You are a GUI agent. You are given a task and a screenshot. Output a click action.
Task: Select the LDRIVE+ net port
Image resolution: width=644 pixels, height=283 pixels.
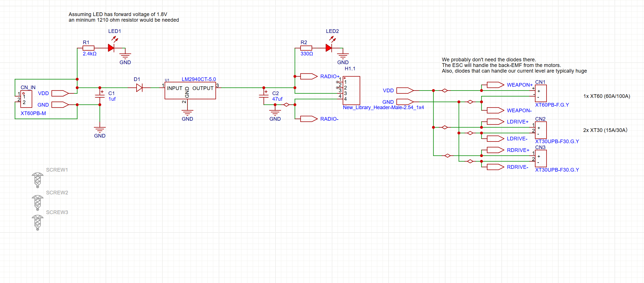click(495, 122)
